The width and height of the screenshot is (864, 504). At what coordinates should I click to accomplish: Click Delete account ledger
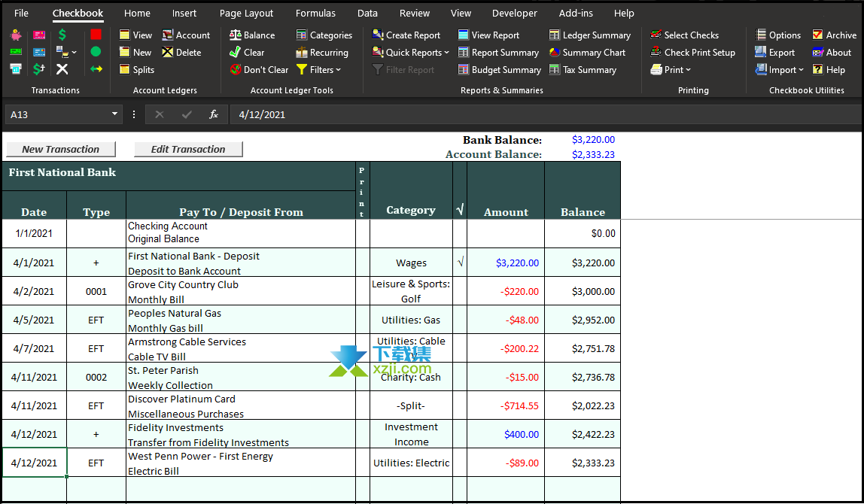tap(181, 53)
